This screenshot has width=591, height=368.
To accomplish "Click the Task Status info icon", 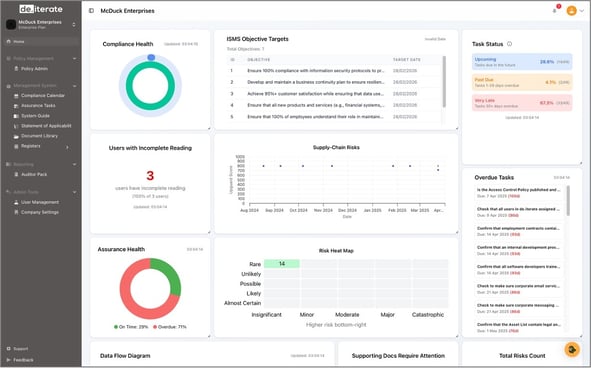I will click(x=509, y=44).
